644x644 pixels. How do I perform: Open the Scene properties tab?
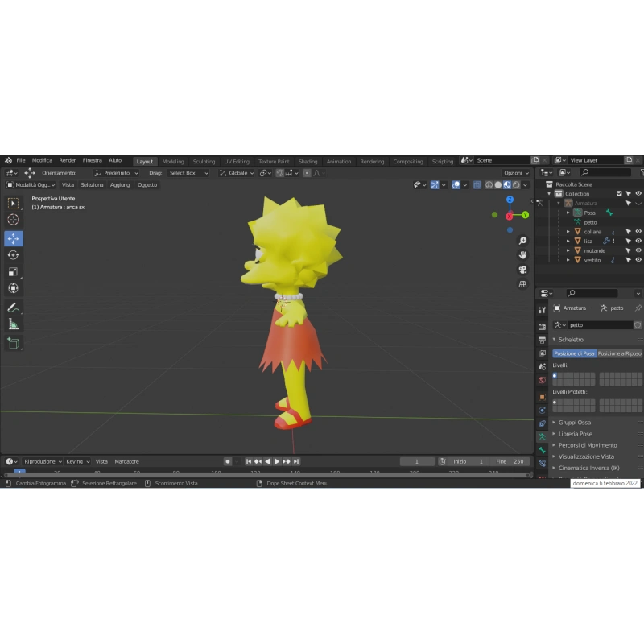click(542, 366)
